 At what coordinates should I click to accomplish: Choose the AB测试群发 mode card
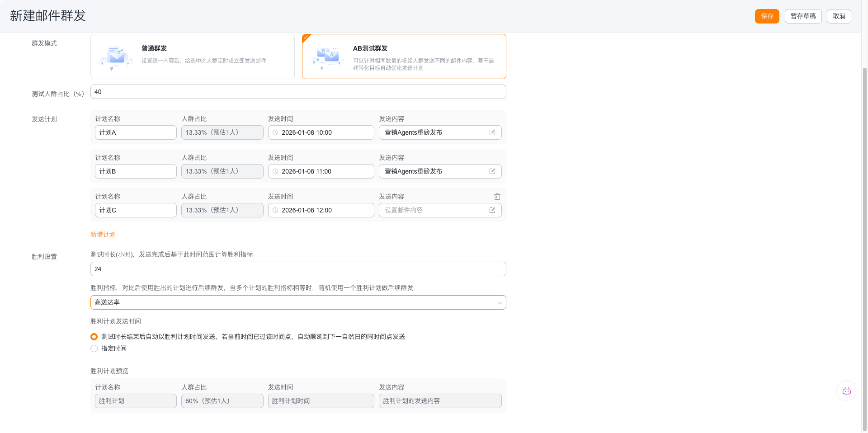coord(404,56)
